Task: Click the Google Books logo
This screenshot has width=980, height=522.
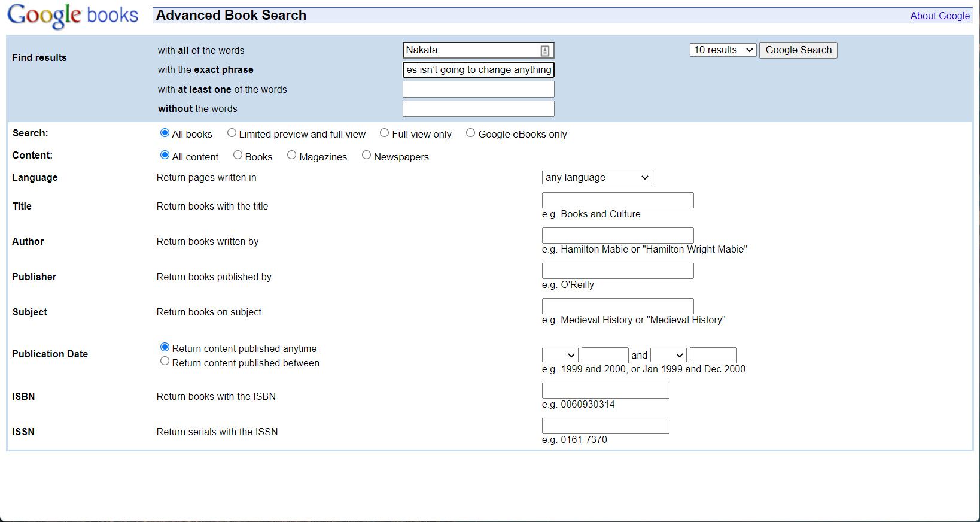Action: point(72,16)
